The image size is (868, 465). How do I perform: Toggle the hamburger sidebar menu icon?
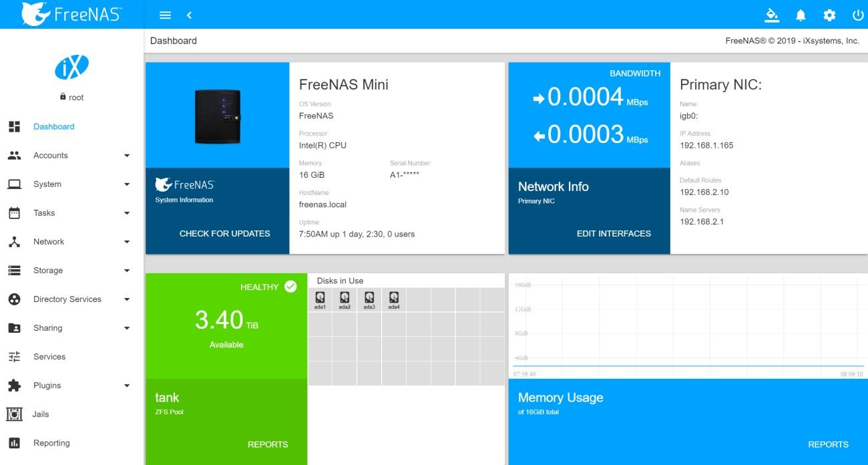tap(166, 15)
